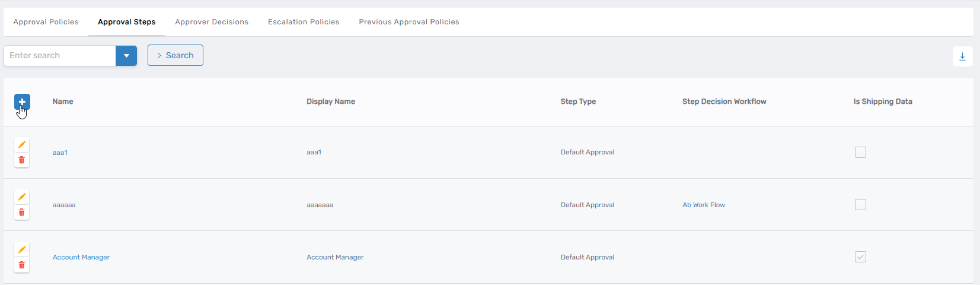The width and height of the screenshot is (980, 285).
Task: Open the Ab Work Flow link
Action: tap(704, 205)
